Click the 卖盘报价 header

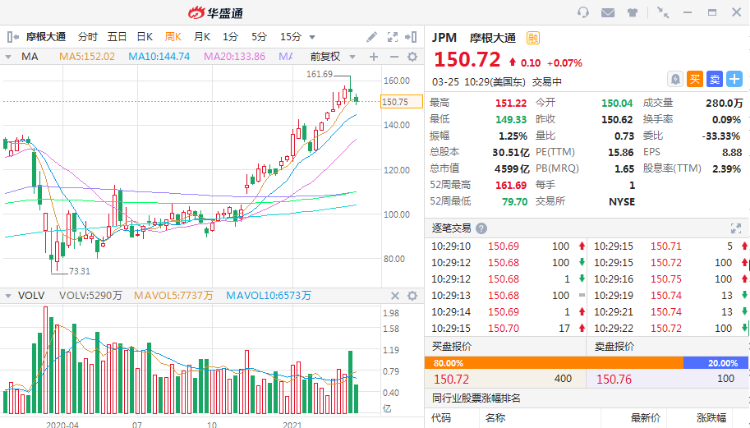click(x=614, y=347)
